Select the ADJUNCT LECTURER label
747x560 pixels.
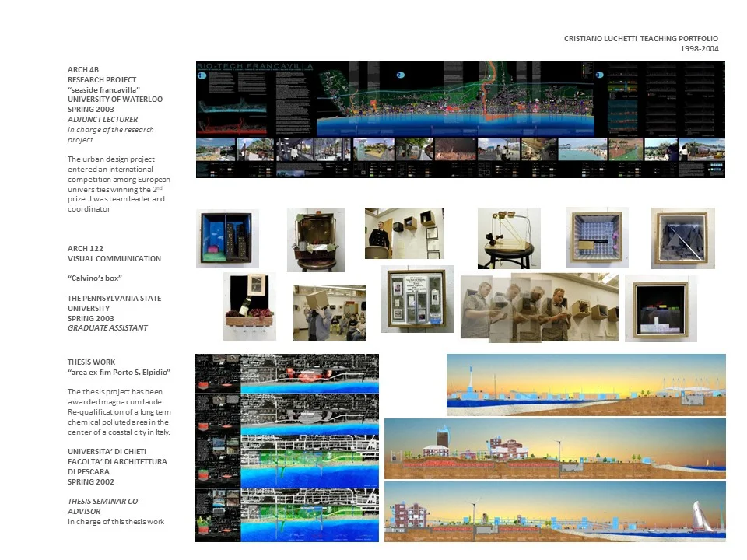(103, 119)
